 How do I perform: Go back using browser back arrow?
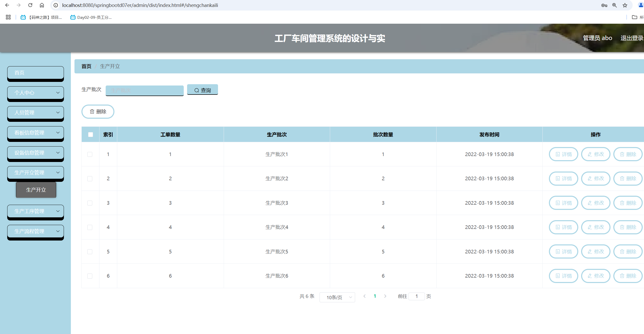pos(7,5)
